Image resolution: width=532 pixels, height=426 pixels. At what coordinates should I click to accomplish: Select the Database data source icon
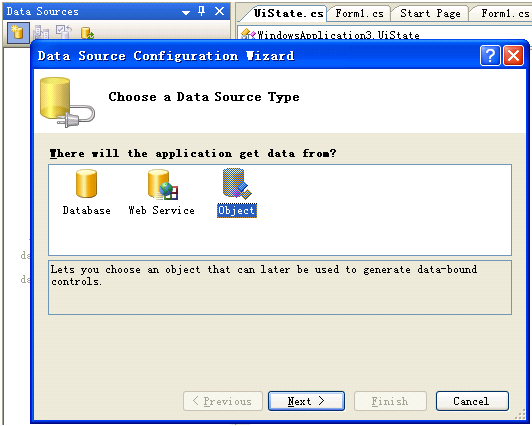86,183
